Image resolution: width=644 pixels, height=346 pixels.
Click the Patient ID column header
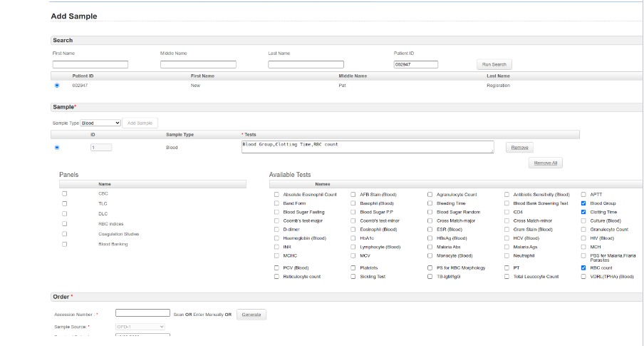tap(83, 76)
